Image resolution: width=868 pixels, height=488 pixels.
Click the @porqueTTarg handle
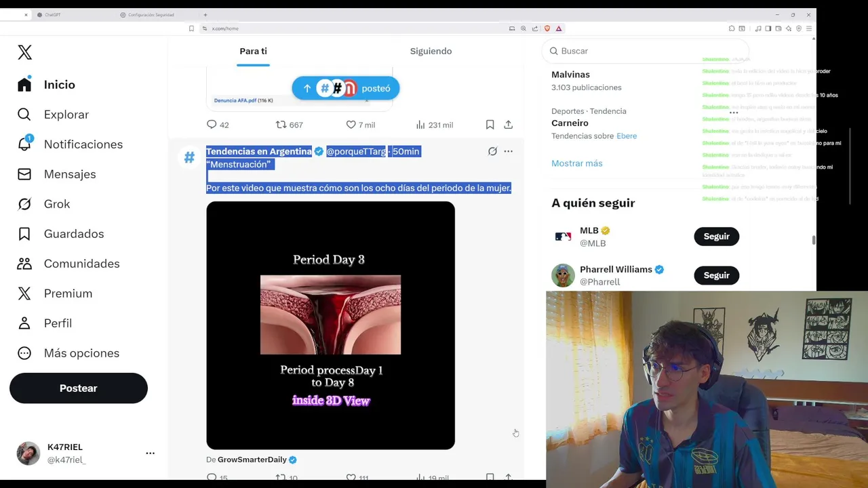tap(356, 151)
